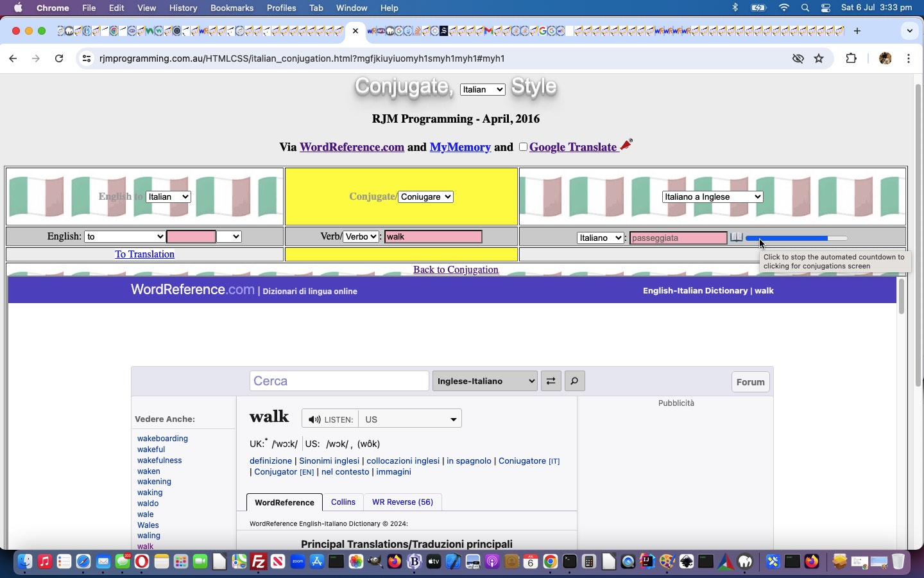Open site information icon in address bar

coord(86,58)
